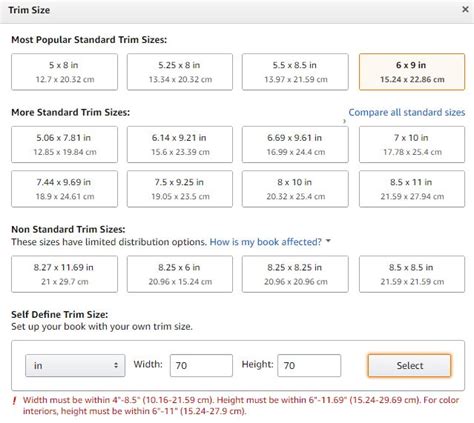Click the Width input field
This screenshot has width=474, height=423.
201,365
